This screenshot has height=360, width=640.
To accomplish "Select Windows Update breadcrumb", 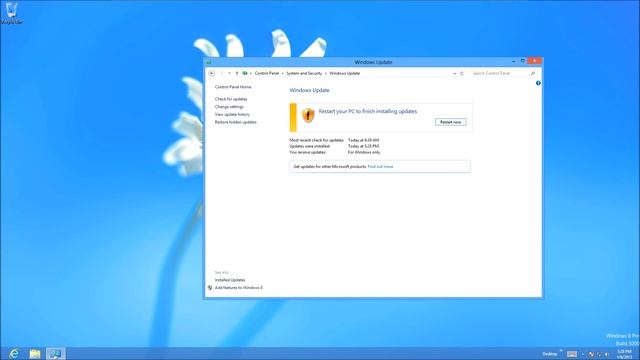I will [x=344, y=73].
